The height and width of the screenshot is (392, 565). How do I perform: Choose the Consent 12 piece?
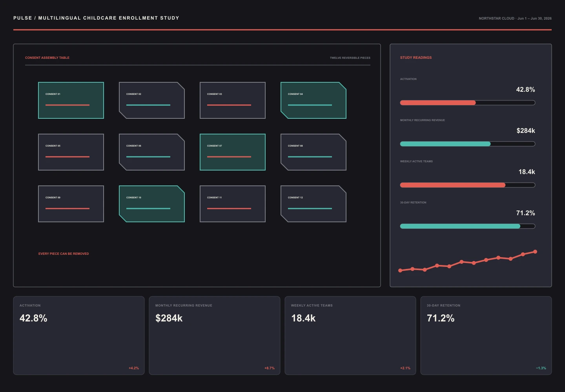[x=313, y=204]
